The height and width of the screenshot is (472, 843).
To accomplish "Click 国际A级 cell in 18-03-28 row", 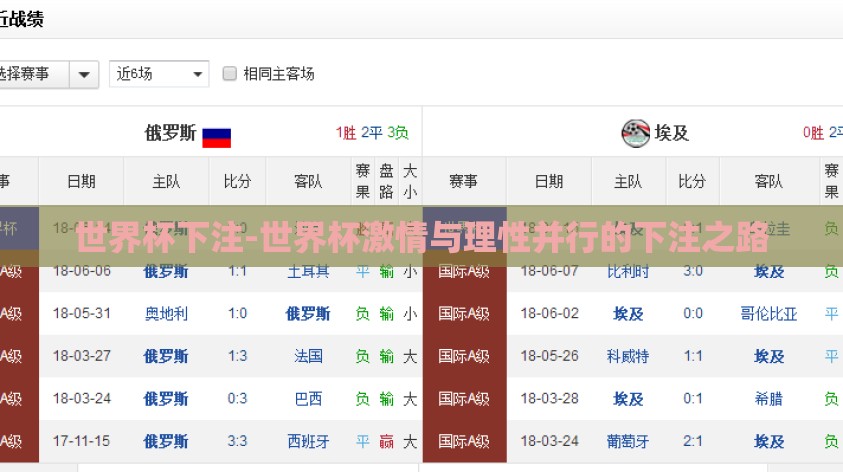I will point(464,399).
